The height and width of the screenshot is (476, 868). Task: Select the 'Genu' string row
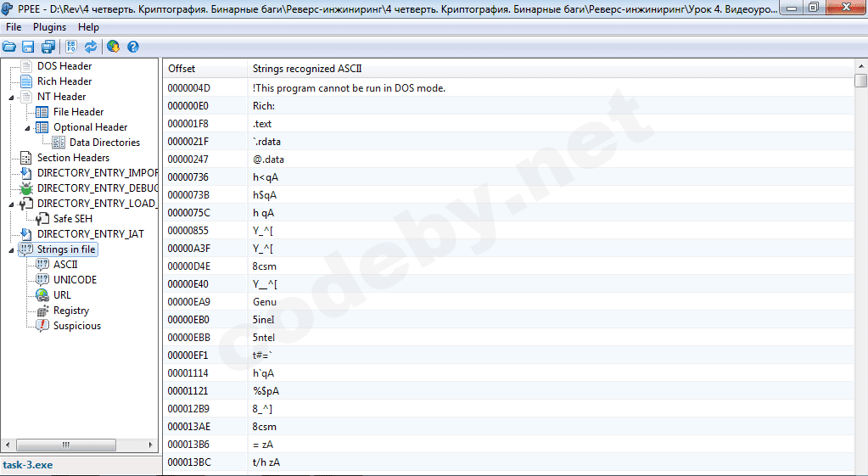509,302
